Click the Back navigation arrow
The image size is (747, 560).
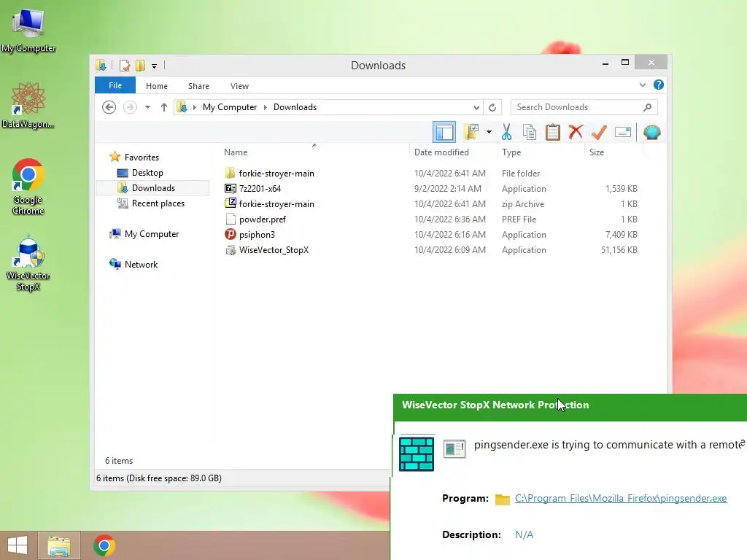109,107
